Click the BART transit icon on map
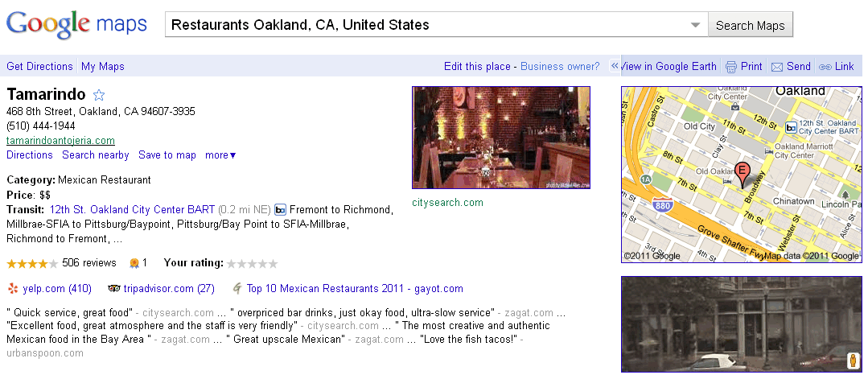 click(791, 127)
